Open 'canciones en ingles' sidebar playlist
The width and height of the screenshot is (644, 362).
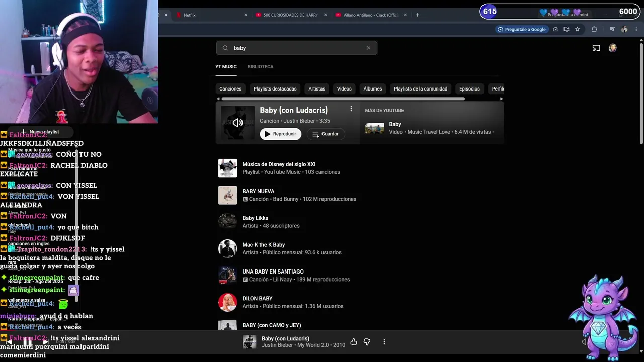point(29,244)
